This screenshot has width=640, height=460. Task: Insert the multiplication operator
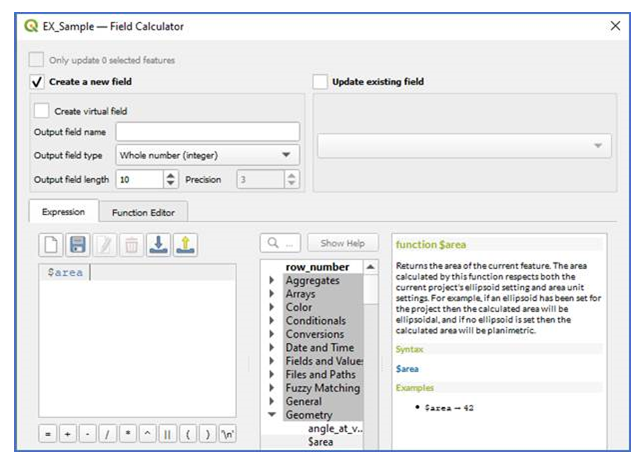[x=128, y=434]
